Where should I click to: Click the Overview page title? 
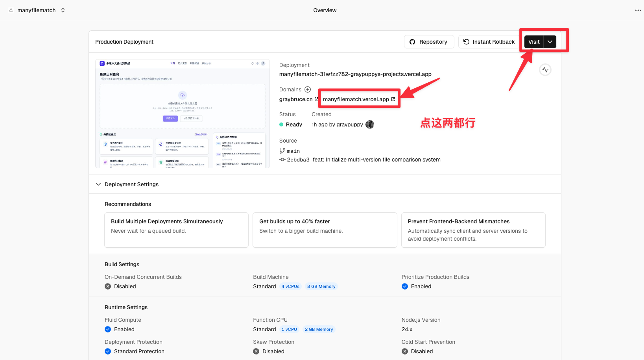pyautogui.click(x=325, y=10)
